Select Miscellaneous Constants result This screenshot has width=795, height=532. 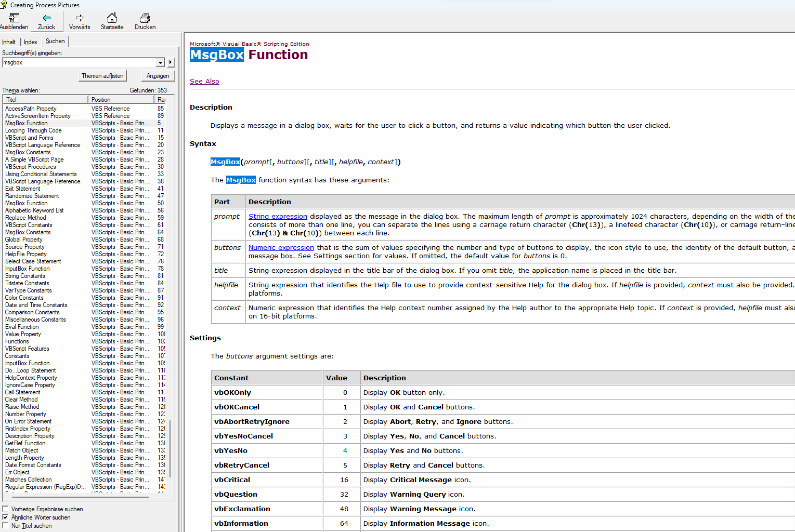tap(35, 320)
